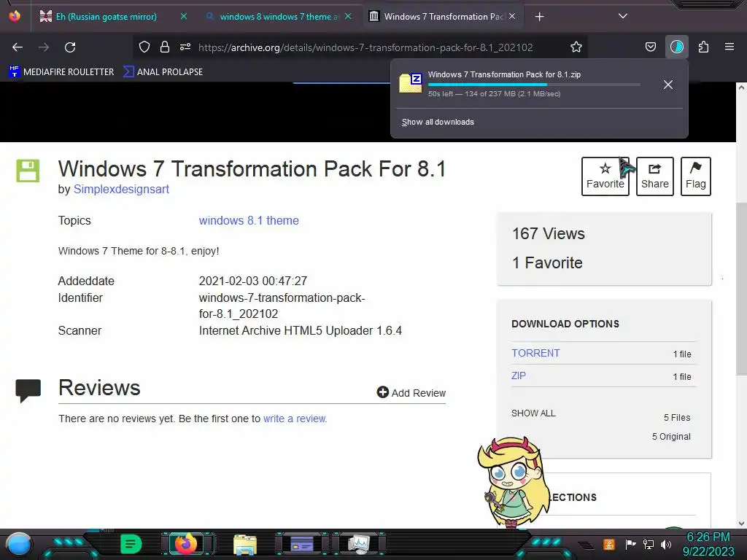Open MEDIAFIRE ROULETTER bookmark
The height and width of the screenshot is (560, 747).
pos(61,72)
